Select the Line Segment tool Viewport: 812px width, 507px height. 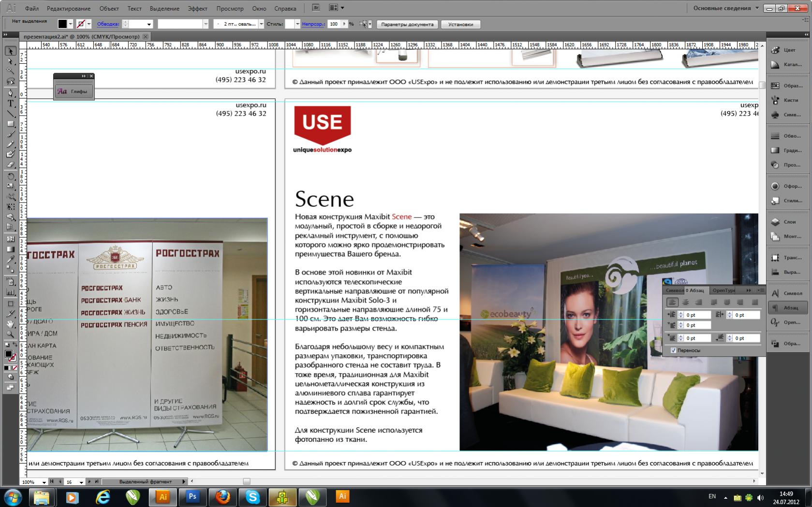click(x=10, y=114)
